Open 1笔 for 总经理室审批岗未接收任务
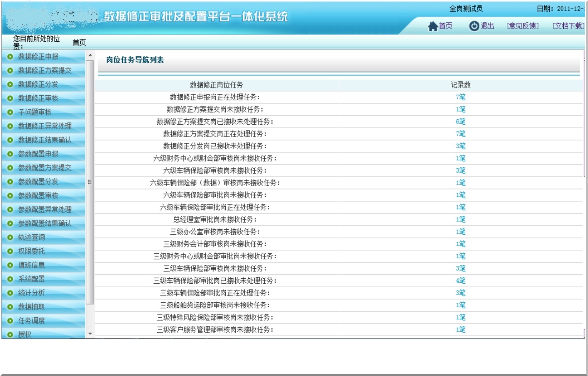588x376 pixels. [461, 219]
